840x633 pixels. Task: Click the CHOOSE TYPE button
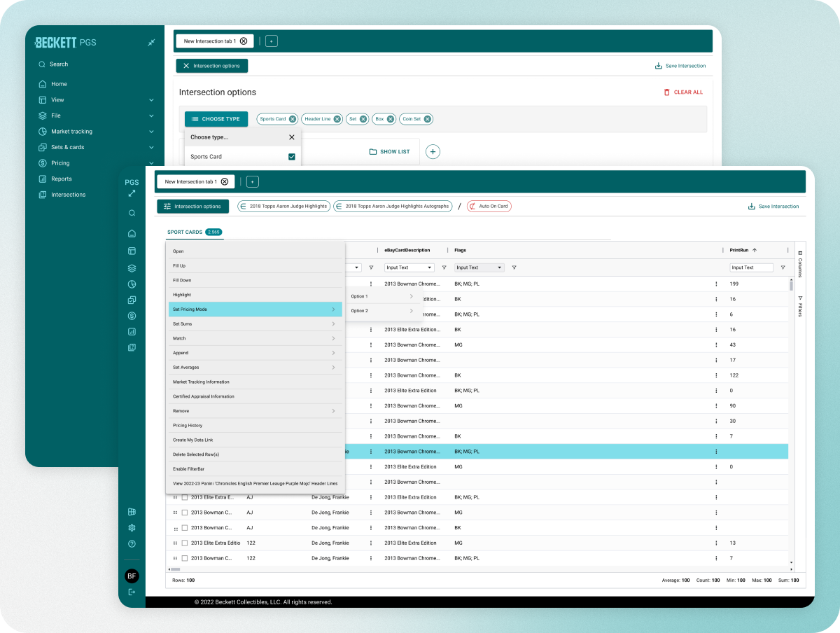pos(216,119)
